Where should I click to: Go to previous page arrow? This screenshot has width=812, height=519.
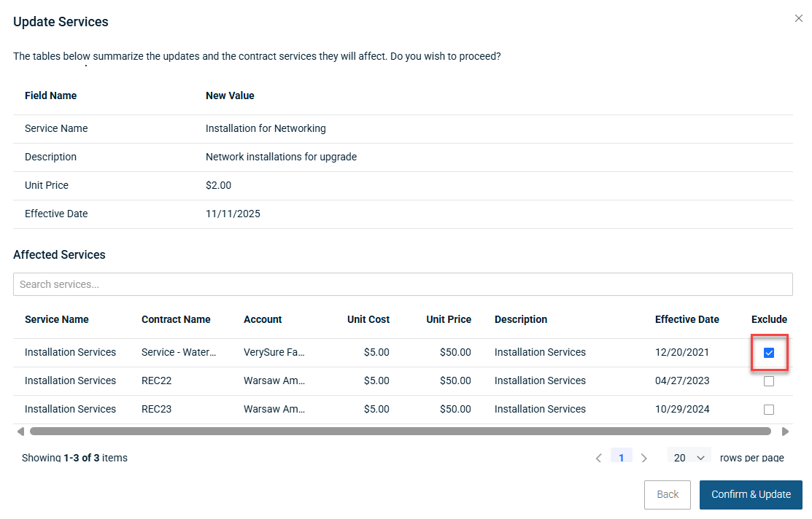point(598,458)
